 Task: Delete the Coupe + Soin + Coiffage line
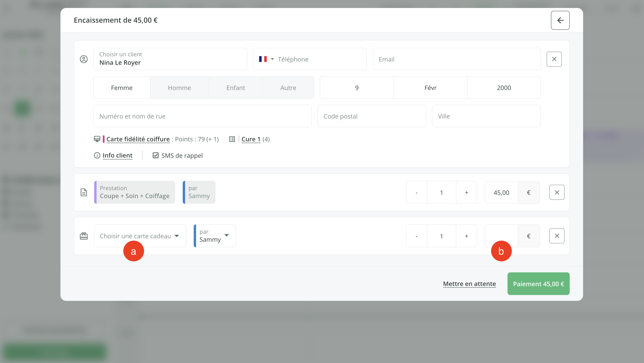point(557,192)
